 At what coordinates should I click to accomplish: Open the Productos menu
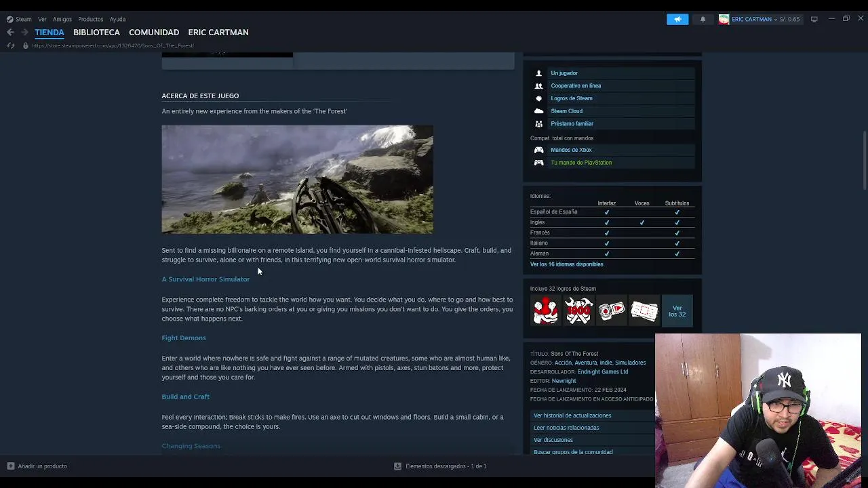[x=90, y=19]
